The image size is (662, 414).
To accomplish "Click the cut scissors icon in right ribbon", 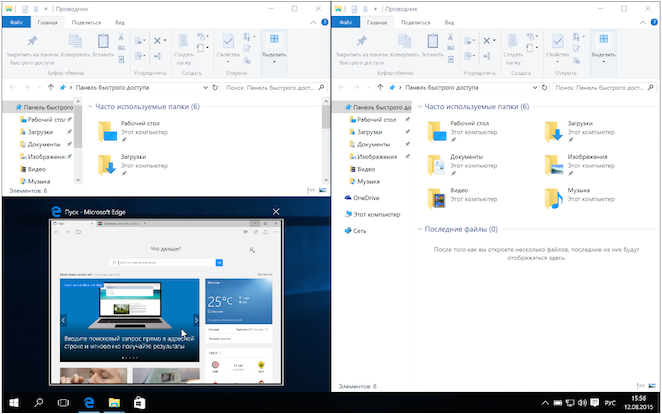I will [x=450, y=37].
